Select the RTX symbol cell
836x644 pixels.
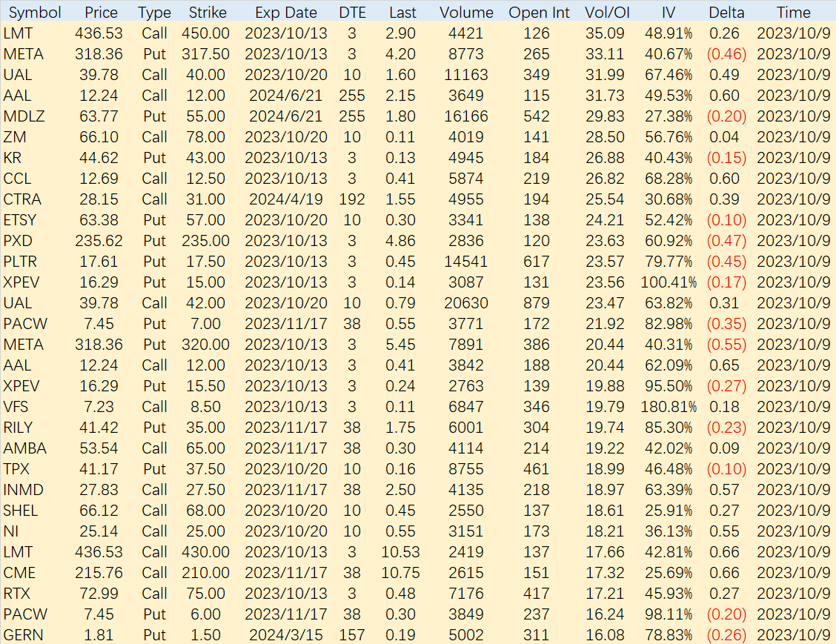point(16,594)
